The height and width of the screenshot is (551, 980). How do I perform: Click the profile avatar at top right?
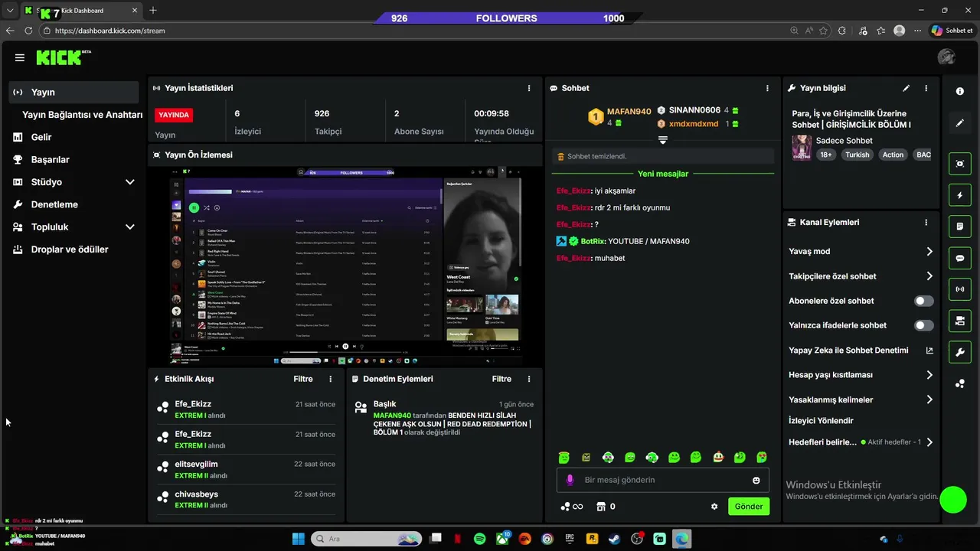click(x=946, y=57)
